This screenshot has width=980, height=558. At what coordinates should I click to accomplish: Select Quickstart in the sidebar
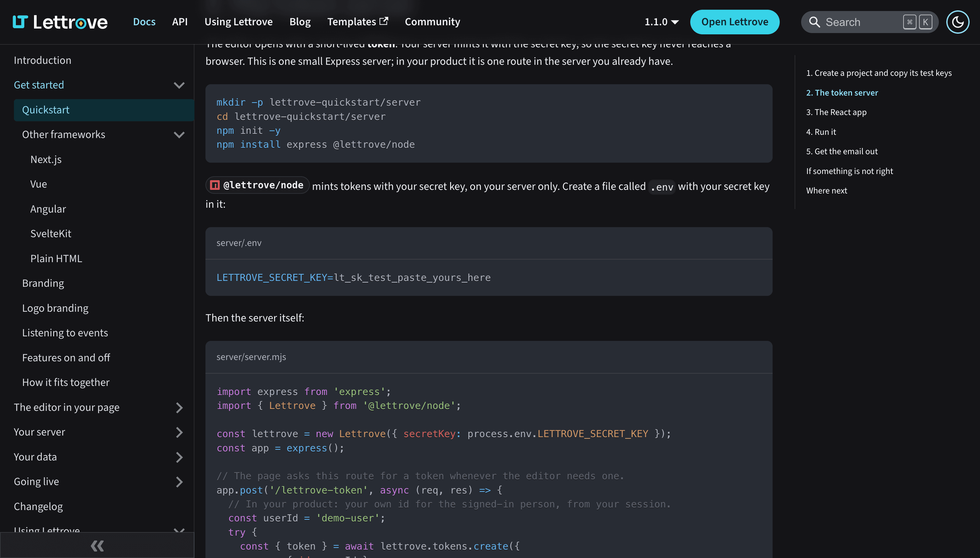(103, 110)
